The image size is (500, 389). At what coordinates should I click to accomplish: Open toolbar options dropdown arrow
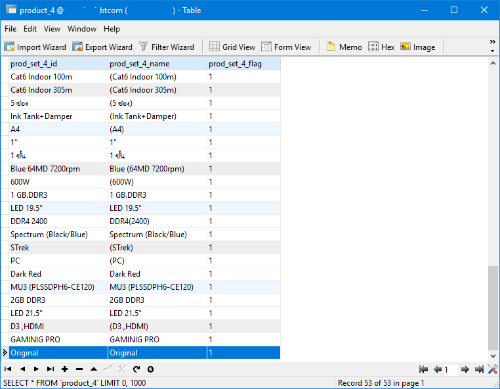[x=492, y=51]
